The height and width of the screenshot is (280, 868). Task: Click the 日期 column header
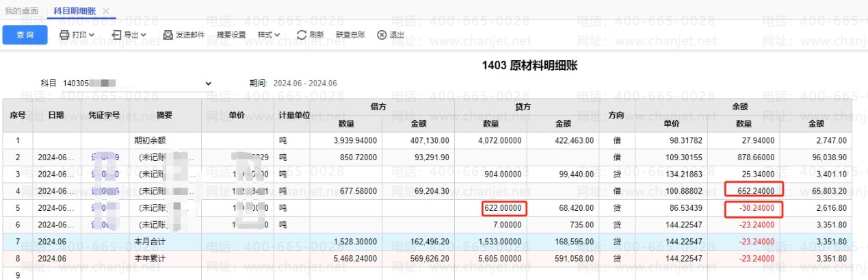click(56, 115)
